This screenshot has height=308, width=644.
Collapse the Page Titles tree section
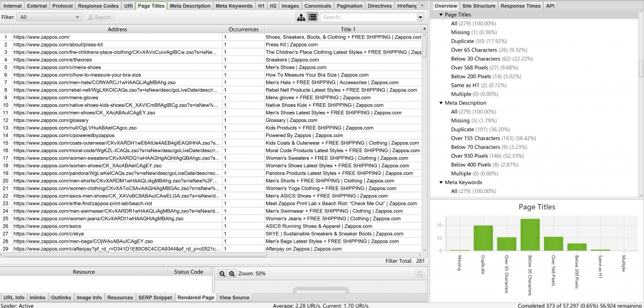click(x=441, y=15)
